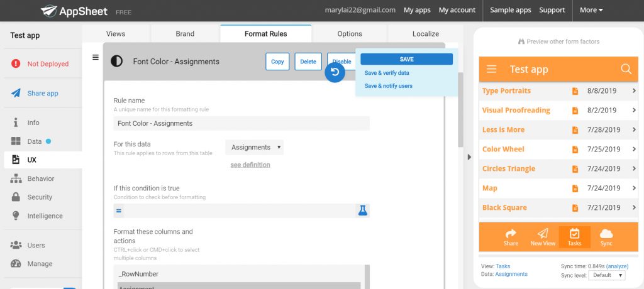Click the blue circular undo icon

(x=335, y=72)
